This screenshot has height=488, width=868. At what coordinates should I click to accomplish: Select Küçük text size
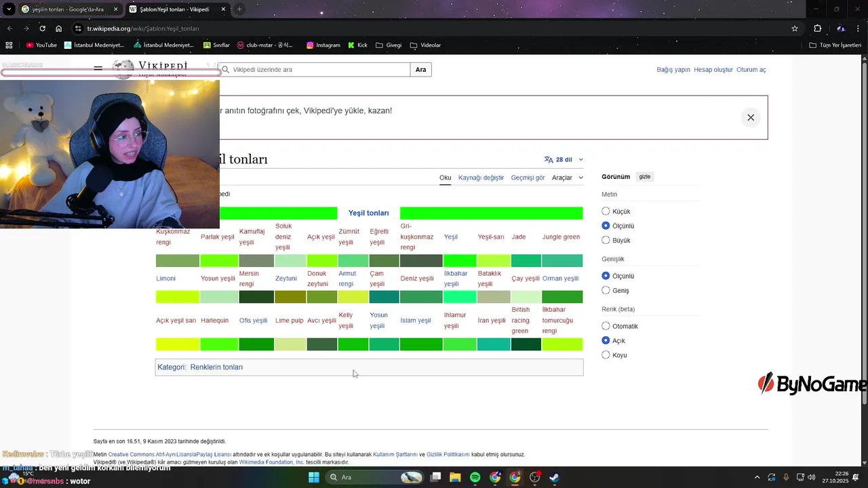coord(606,211)
